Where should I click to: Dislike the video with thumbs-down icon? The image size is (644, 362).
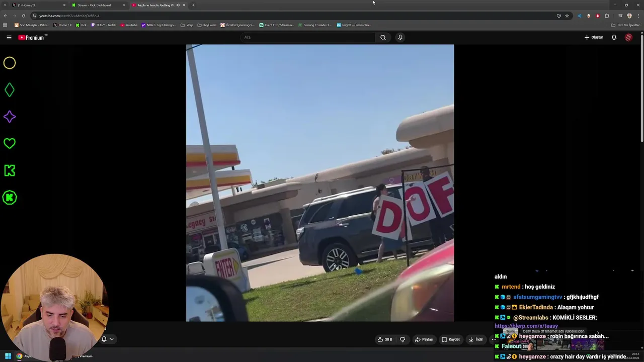[403, 339]
